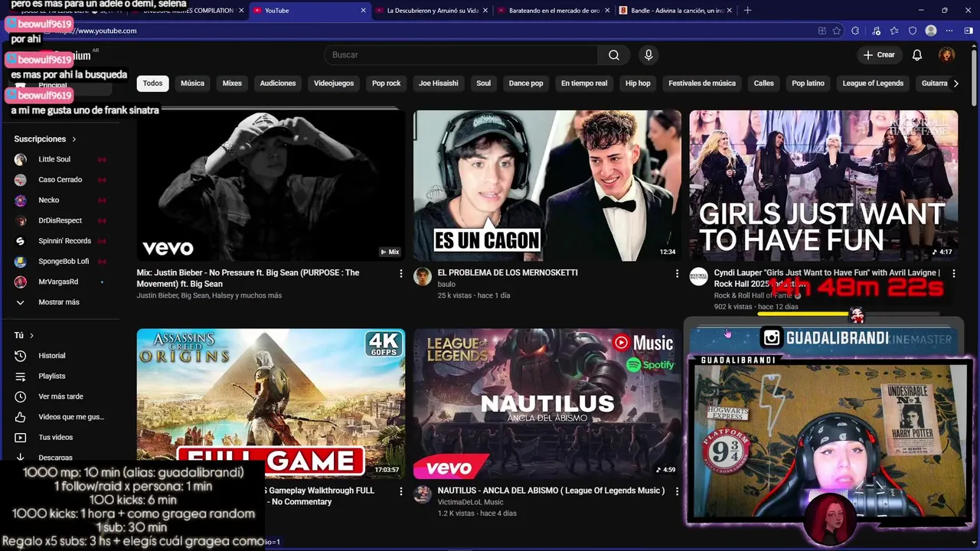The image size is (980, 551).
Task: Click the browser address bar
Action: [429, 31]
